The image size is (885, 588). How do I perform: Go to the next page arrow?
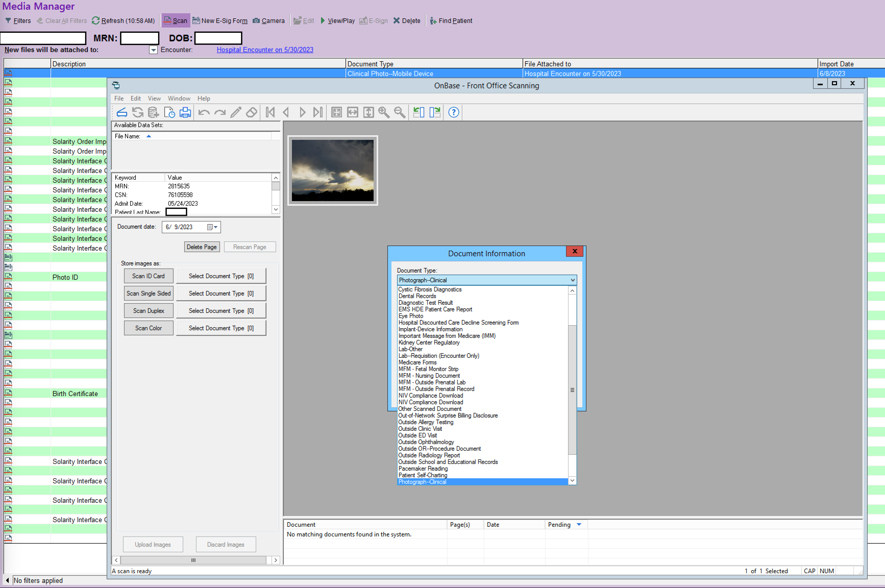(x=302, y=113)
